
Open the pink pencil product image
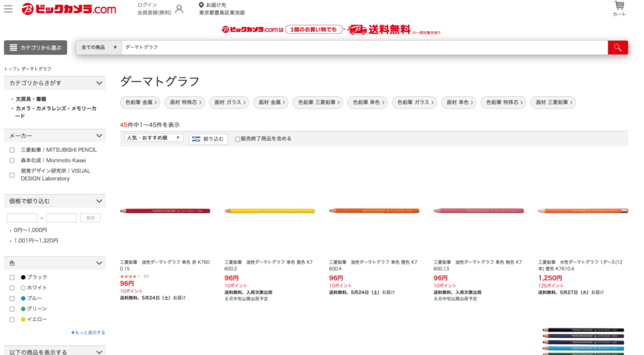(479, 211)
